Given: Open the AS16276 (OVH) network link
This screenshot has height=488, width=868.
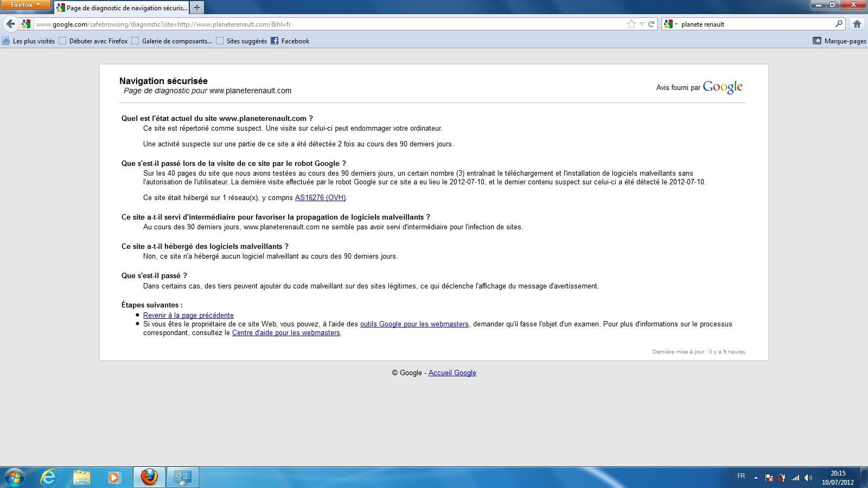Looking at the screenshot, I should tap(320, 198).
